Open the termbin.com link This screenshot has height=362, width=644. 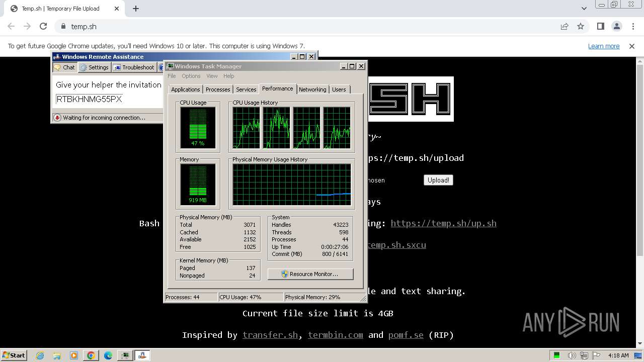point(336,335)
